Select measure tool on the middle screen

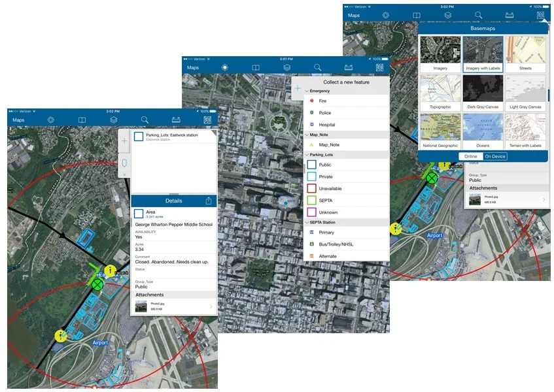[349, 67]
